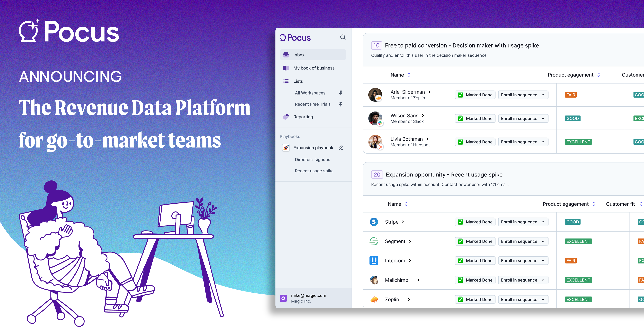Click the rocket icon beside Expansion playbook

pyautogui.click(x=286, y=148)
